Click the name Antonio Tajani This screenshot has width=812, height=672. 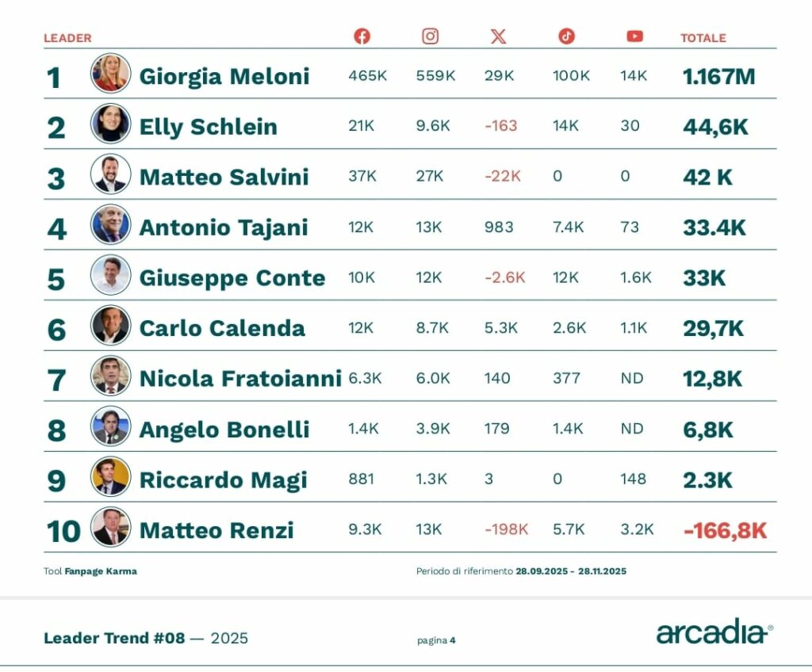[x=224, y=228]
